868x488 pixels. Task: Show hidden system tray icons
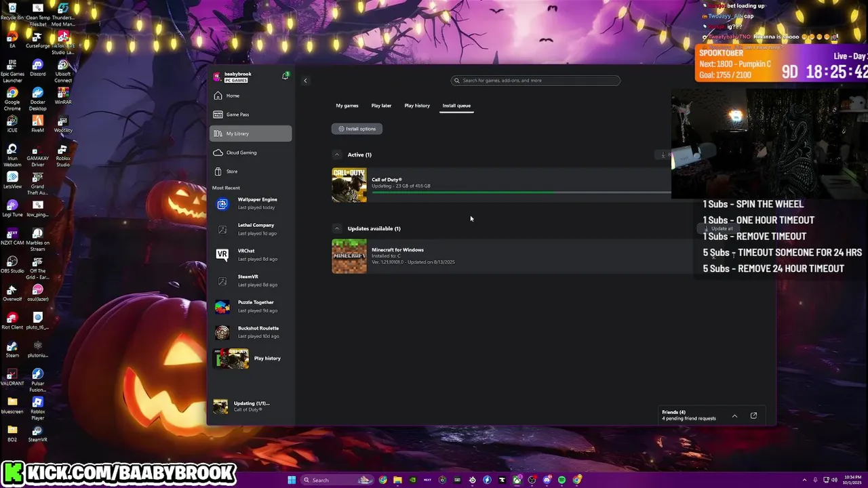pos(804,480)
